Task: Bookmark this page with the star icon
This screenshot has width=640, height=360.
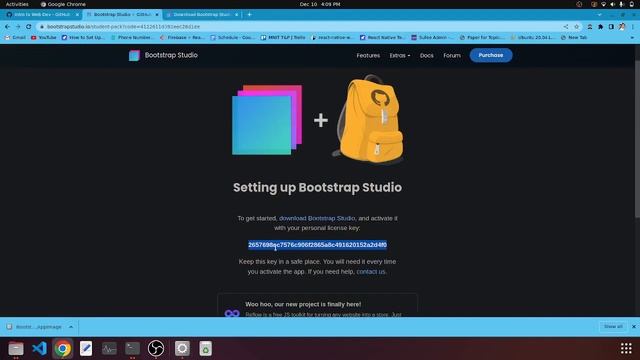Action: (x=576, y=27)
